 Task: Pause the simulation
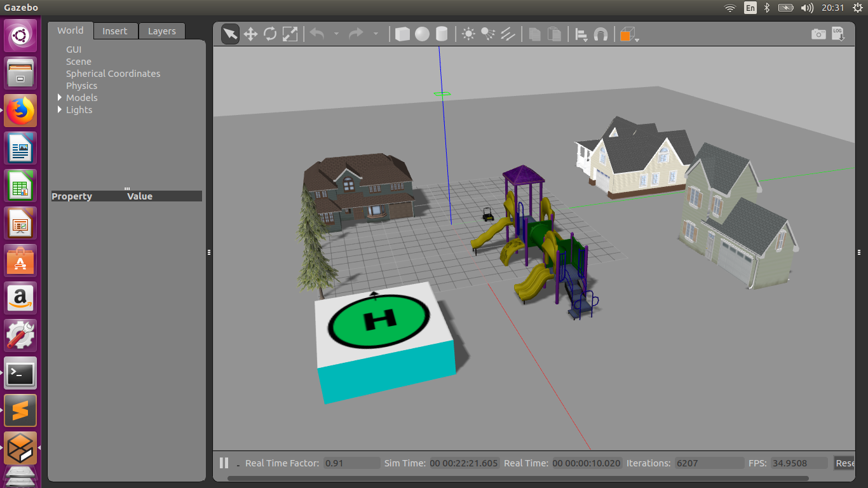coord(224,463)
